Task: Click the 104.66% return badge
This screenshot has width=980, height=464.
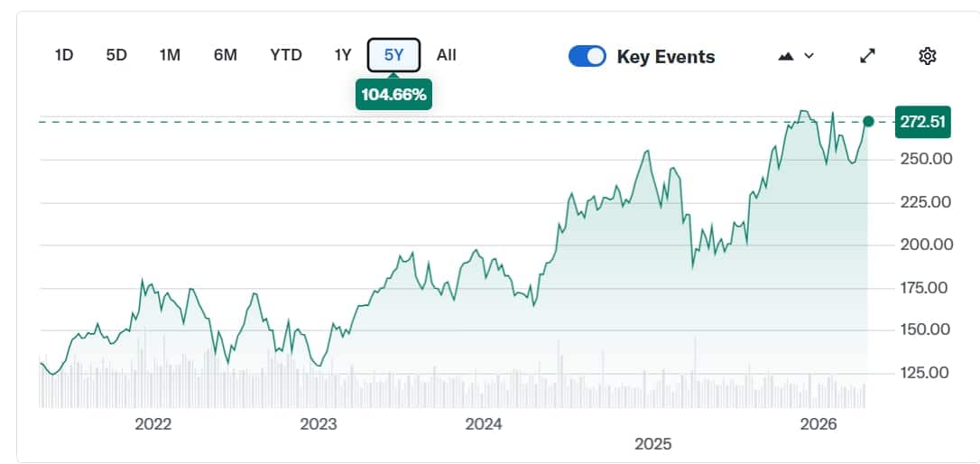Action: (x=393, y=94)
